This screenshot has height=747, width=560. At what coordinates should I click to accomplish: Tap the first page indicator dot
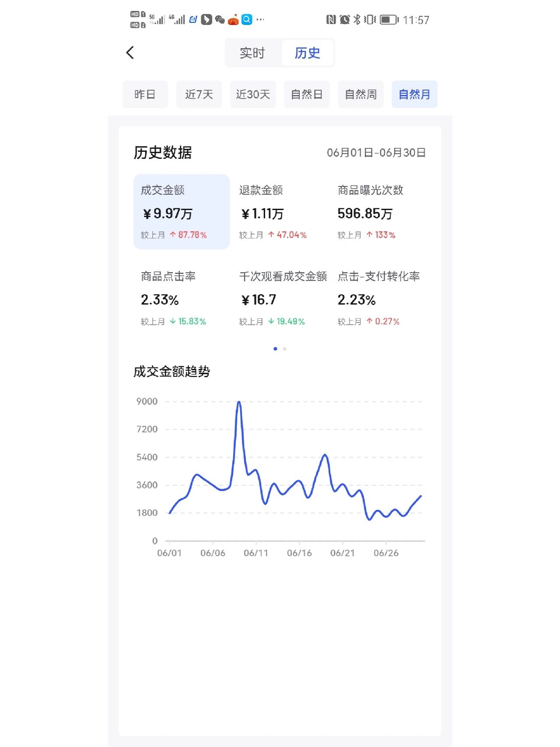point(275,349)
